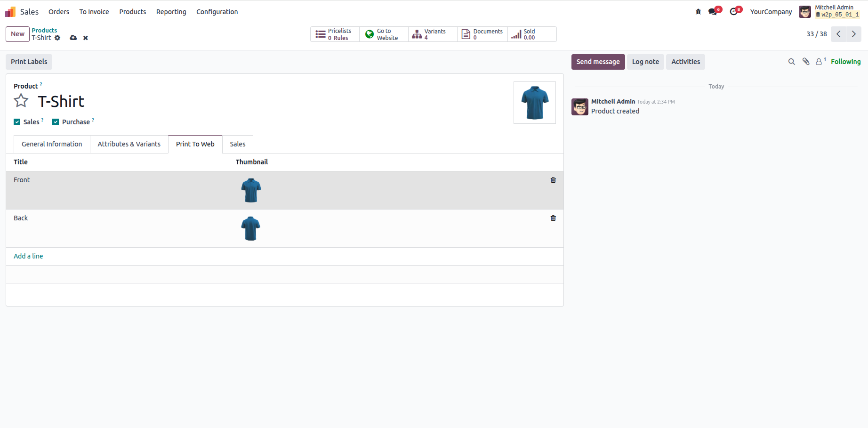Click the Front row thumbnail image
The width and height of the screenshot is (868, 428).
[251, 190]
